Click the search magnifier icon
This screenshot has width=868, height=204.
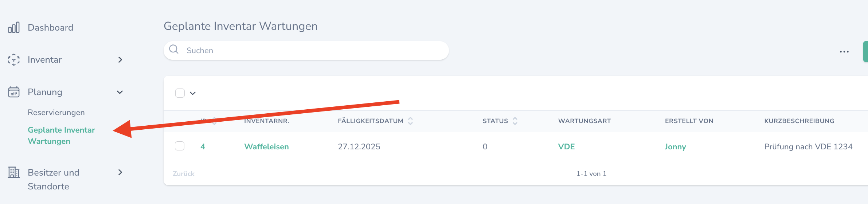(174, 50)
